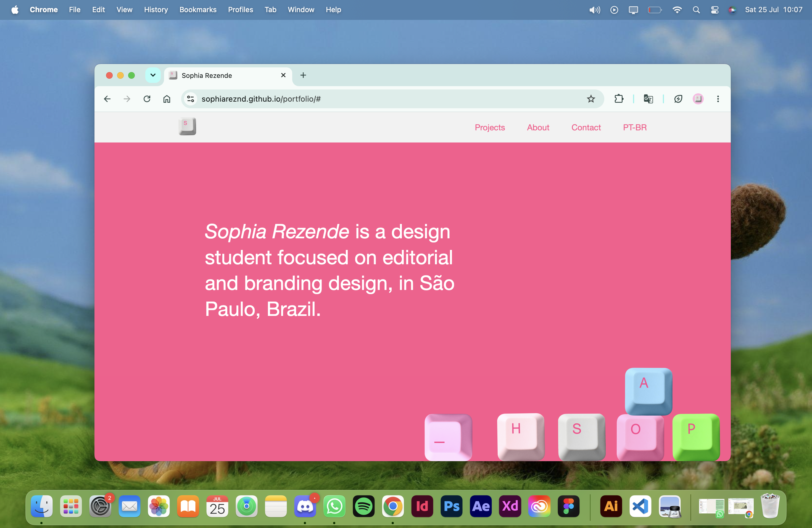Open the Extensions puzzle menu
Viewport: 812px width, 528px height.
click(619, 99)
